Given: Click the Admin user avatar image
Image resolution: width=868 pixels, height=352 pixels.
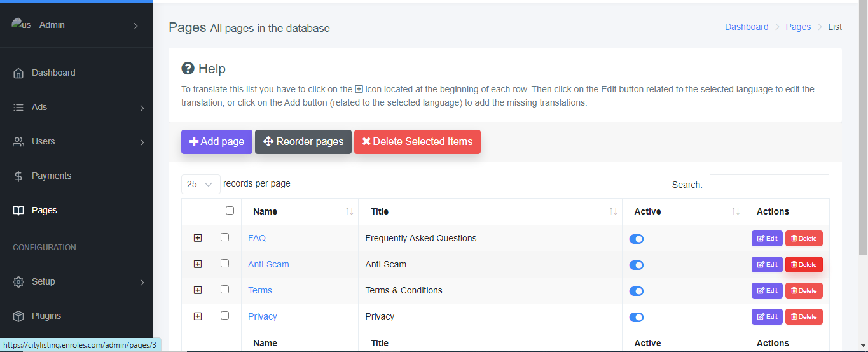Looking at the screenshot, I should [21, 25].
